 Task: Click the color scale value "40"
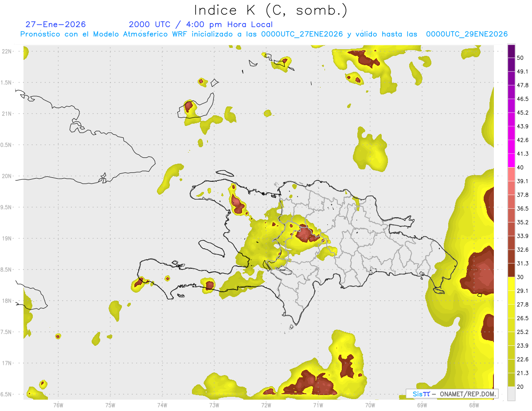tap(520, 168)
